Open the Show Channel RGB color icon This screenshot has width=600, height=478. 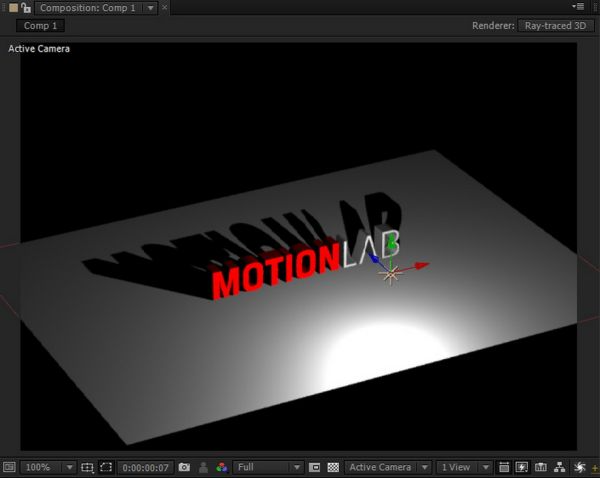[x=222, y=467]
